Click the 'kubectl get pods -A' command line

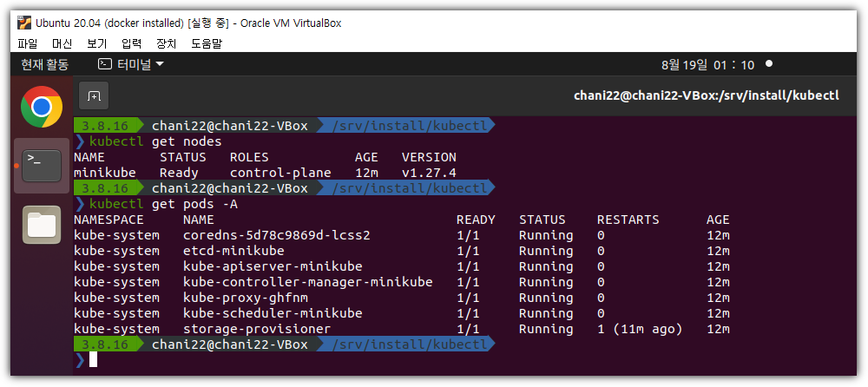coord(163,204)
